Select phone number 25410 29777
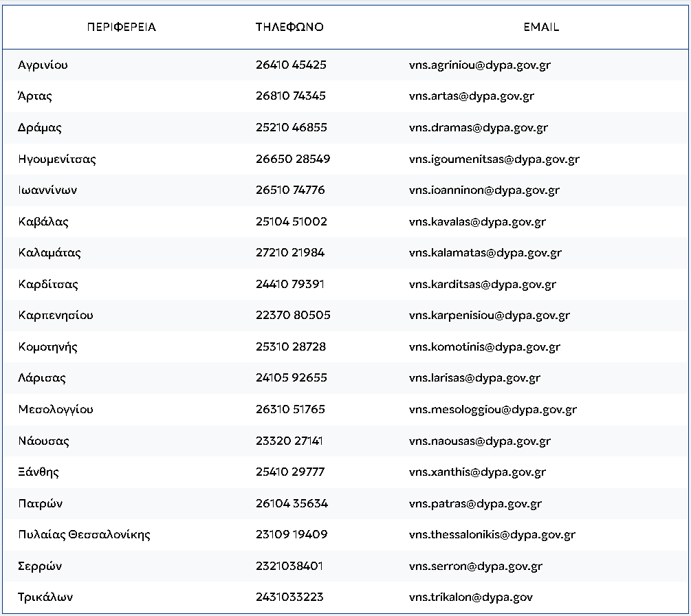The image size is (691, 616). coord(290,472)
